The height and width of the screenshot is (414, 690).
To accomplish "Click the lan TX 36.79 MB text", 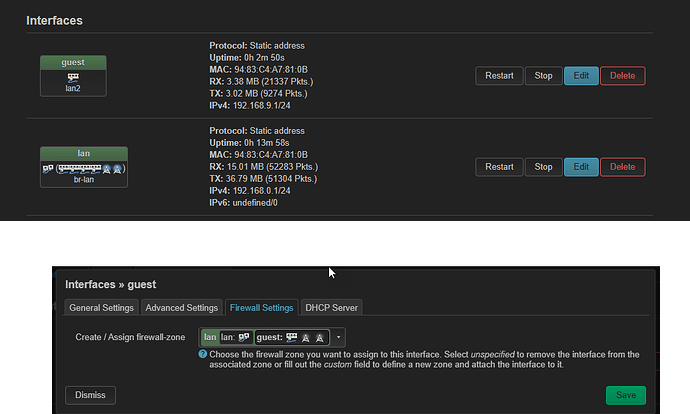I will click(x=263, y=179).
